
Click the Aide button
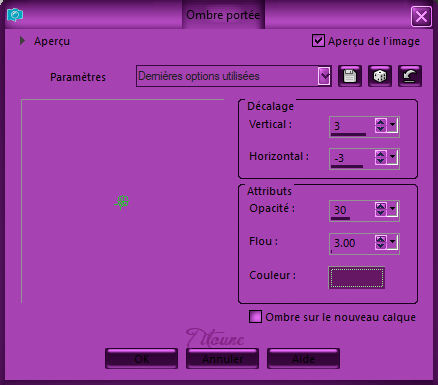click(x=303, y=359)
